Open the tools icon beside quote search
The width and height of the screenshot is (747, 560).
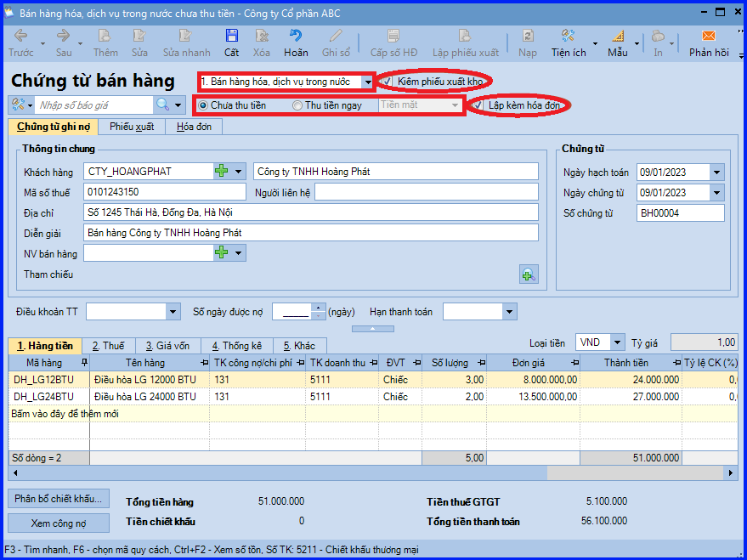pyautogui.click(x=18, y=105)
